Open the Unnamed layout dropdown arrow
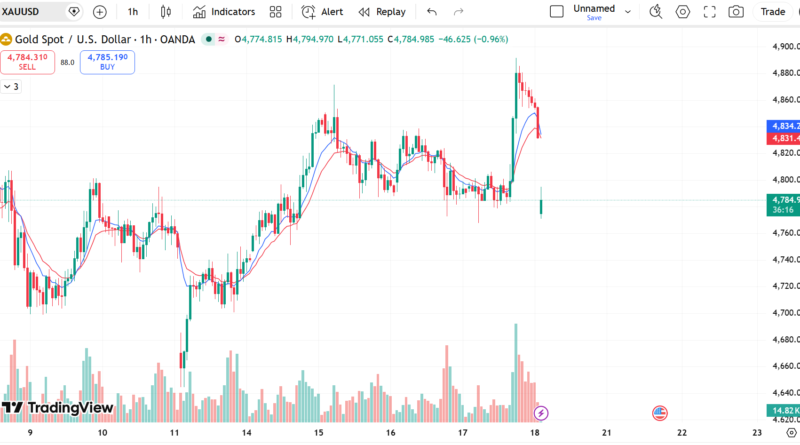800x445 pixels. tap(626, 12)
